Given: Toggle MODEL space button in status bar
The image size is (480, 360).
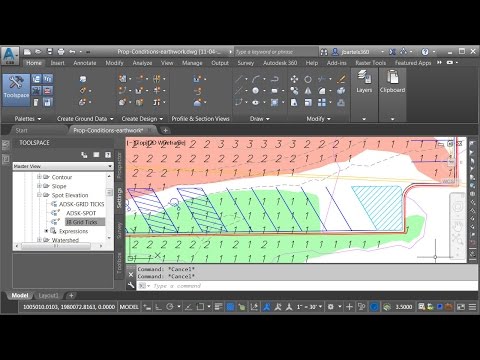Looking at the screenshot, I should coord(129,307).
